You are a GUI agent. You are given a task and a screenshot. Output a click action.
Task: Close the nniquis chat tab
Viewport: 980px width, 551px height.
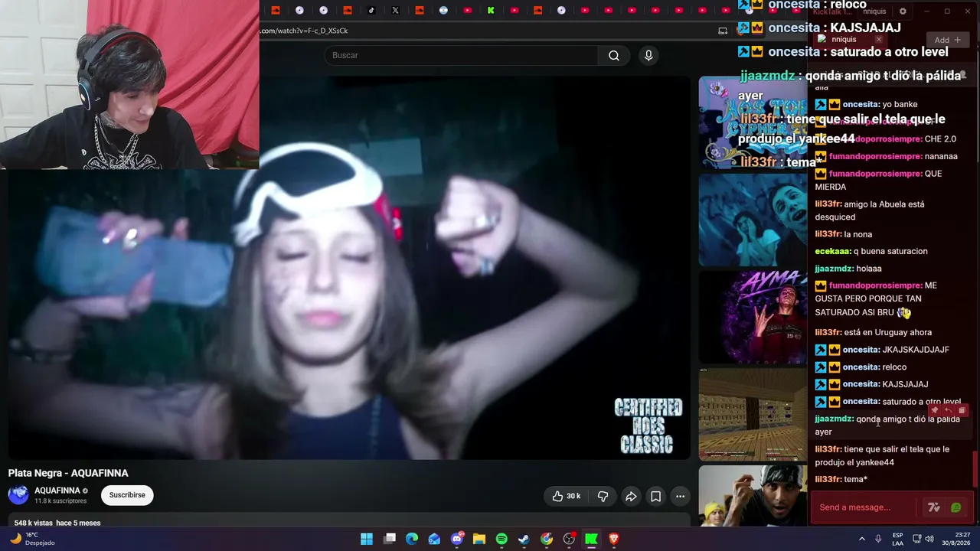(x=879, y=39)
